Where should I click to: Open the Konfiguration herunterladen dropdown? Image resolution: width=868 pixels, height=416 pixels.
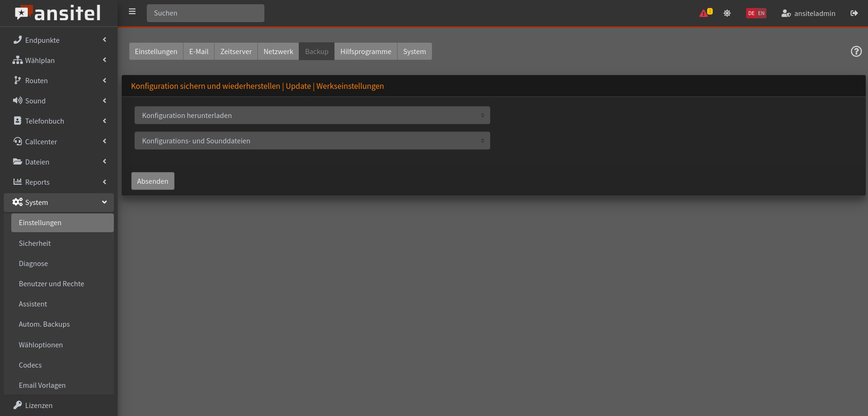click(312, 115)
